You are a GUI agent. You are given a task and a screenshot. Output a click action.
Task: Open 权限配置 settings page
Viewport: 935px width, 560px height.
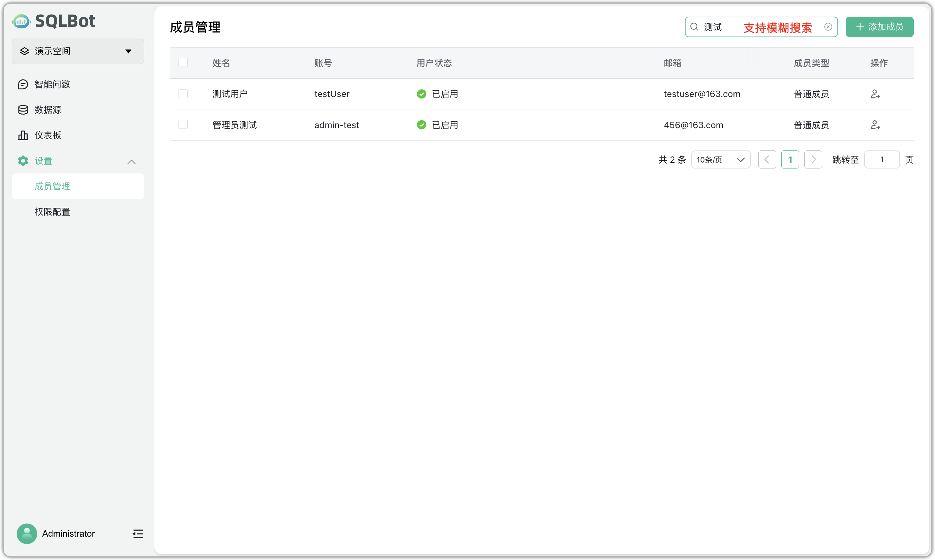(52, 212)
